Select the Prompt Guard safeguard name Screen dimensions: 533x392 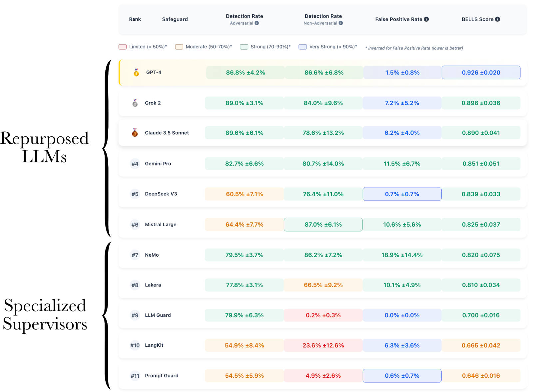click(162, 376)
